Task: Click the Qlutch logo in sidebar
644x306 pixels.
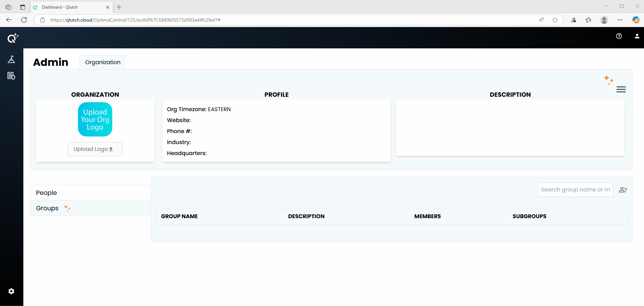Action: (13, 38)
